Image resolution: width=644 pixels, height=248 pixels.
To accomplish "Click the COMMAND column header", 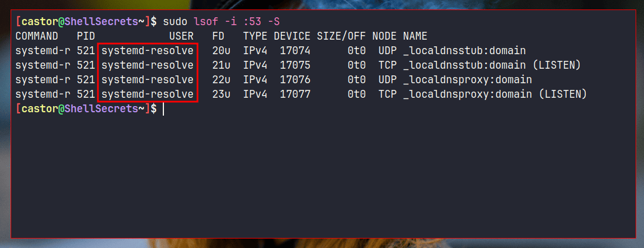I will (x=36, y=36).
